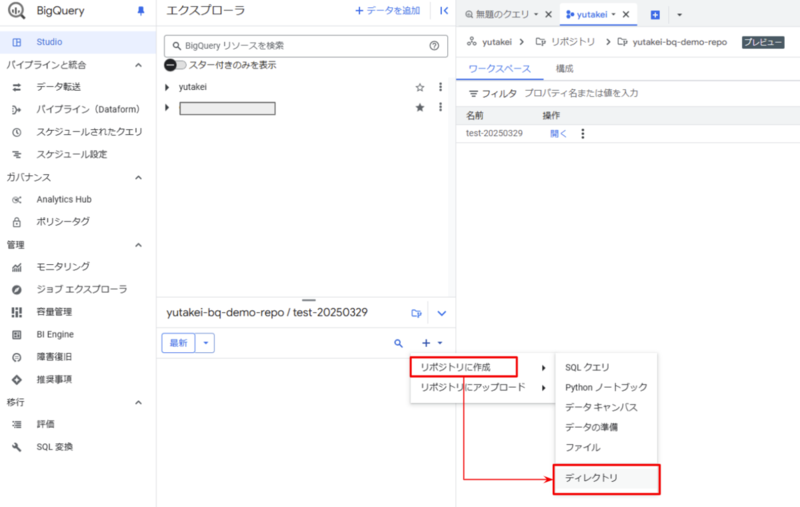Open Studio in the sidebar
This screenshot has height=507, width=800.
click(x=49, y=42)
